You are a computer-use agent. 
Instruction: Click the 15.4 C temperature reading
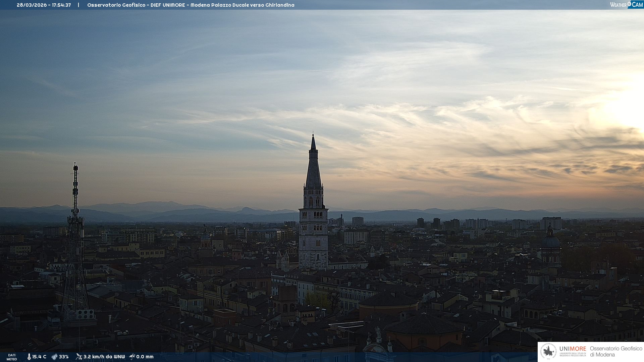(39, 357)
